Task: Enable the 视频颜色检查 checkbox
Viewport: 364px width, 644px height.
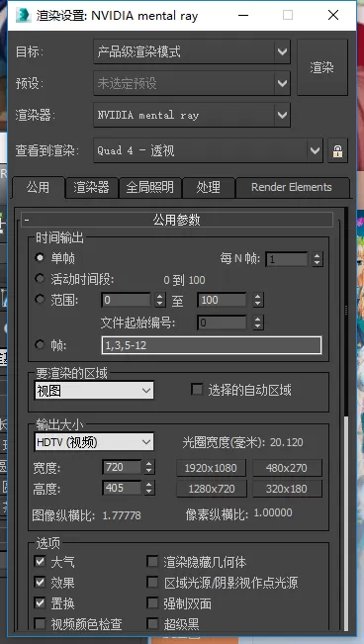Action: tap(40, 624)
